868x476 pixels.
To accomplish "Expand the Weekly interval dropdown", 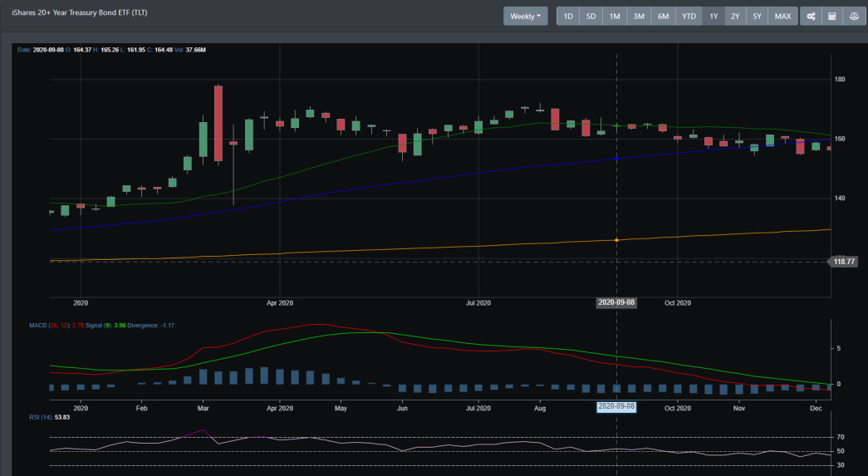I will [525, 16].
